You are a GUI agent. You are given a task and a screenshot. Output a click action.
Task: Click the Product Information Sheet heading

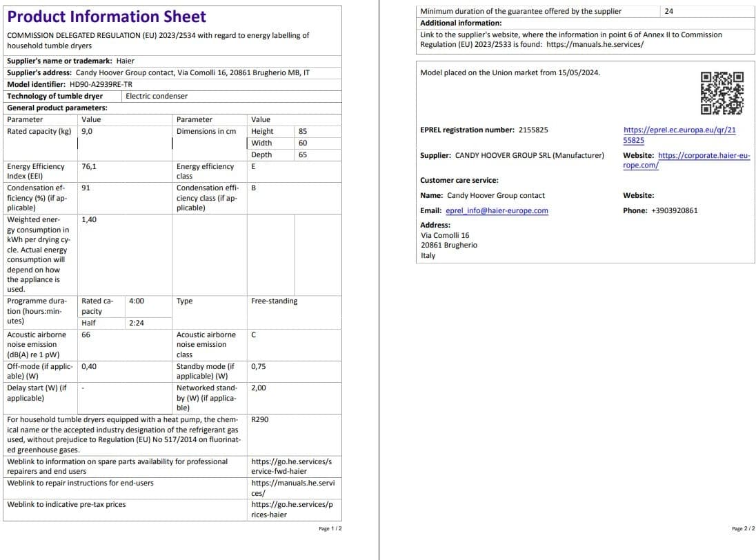[x=106, y=17]
